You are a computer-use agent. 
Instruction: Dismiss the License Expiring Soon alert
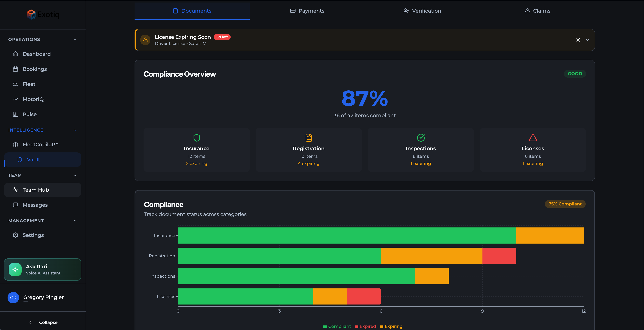pyautogui.click(x=578, y=40)
